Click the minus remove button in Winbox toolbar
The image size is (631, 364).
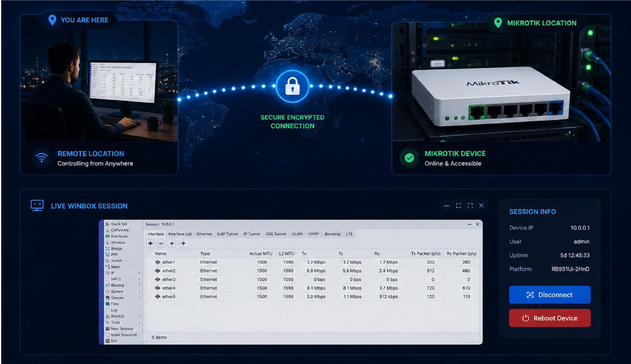click(x=161, y=243)
